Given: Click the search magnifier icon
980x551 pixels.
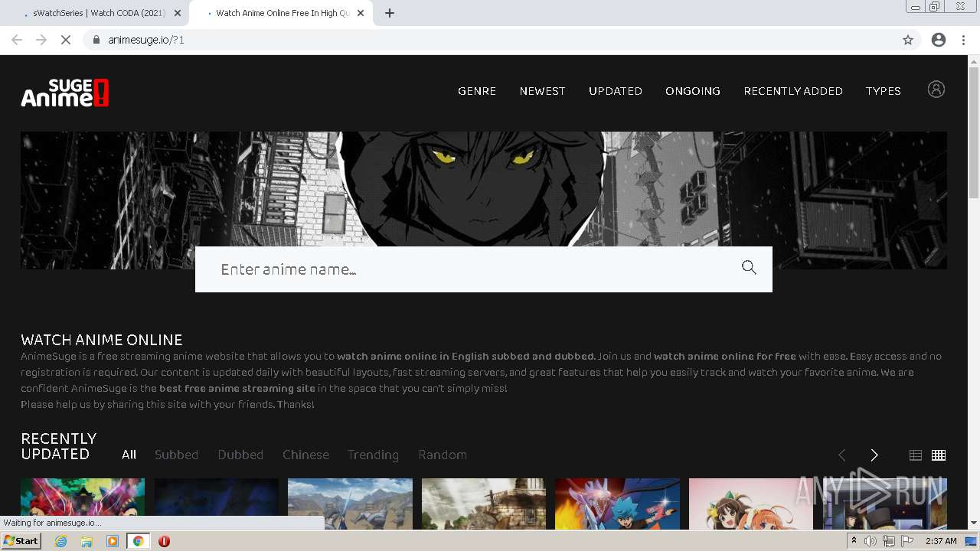Looking at the screenshot, I should [x=749, y=267].
